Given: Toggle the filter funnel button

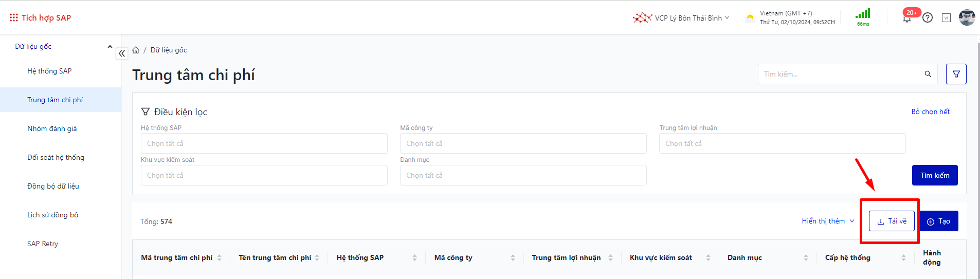Looking at the screenshot, I should tap(956, 74).
